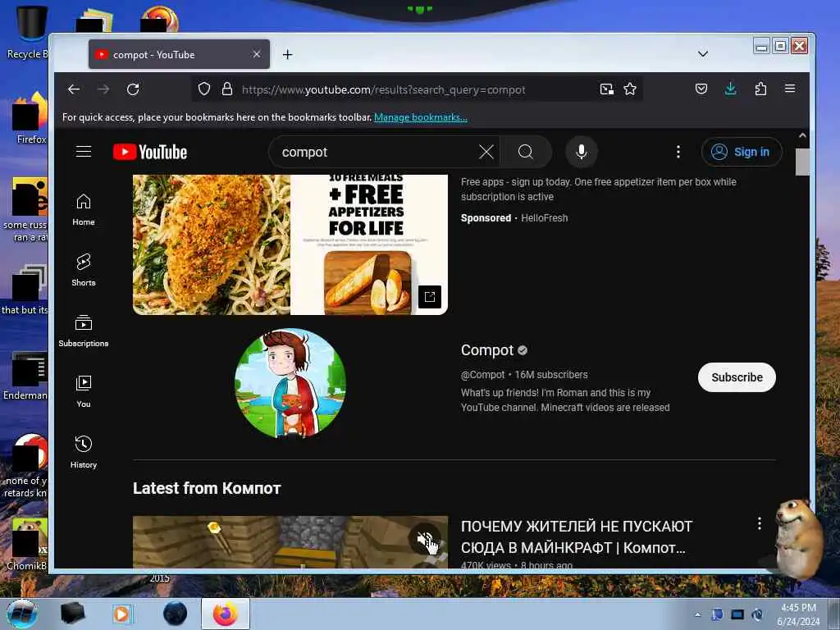Show hidden system tray icons
This screenshot has width=840, height=630.
click(697, 614)
